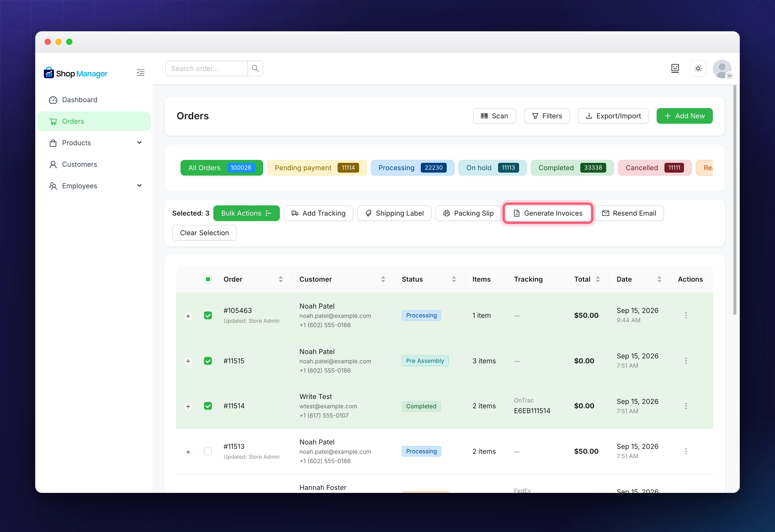
Task: Uncheck order #11515 checkbox
Action: pos(208,361)
